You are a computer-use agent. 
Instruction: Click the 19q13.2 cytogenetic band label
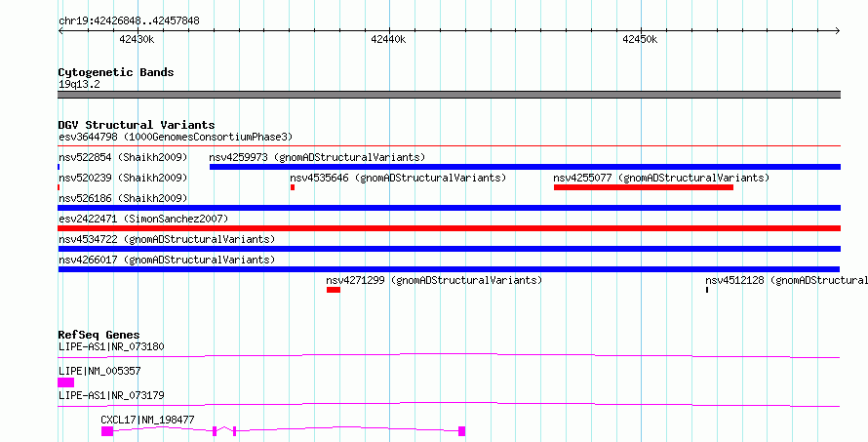pyautogui.click(x=79, y=85)
